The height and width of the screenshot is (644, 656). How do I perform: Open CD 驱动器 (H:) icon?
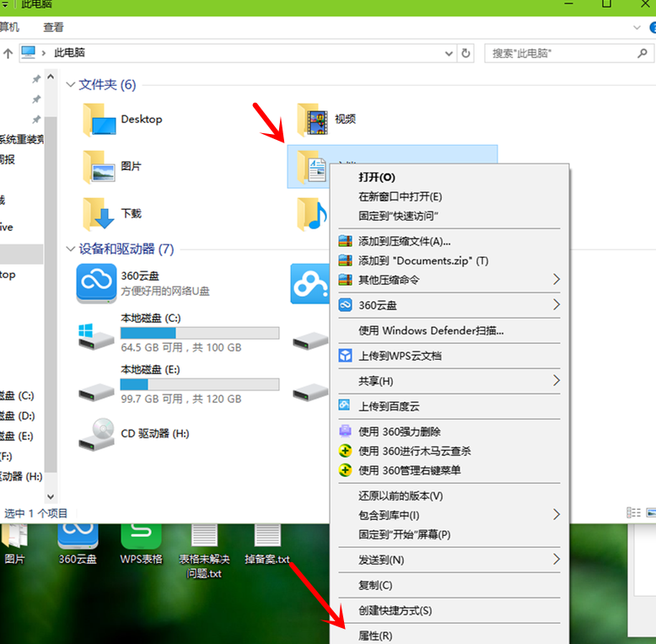[x=96, y=434]
